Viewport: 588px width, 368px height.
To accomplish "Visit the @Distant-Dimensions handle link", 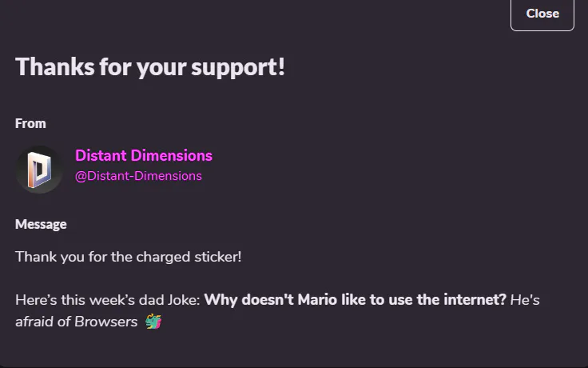I will [138, 176].
